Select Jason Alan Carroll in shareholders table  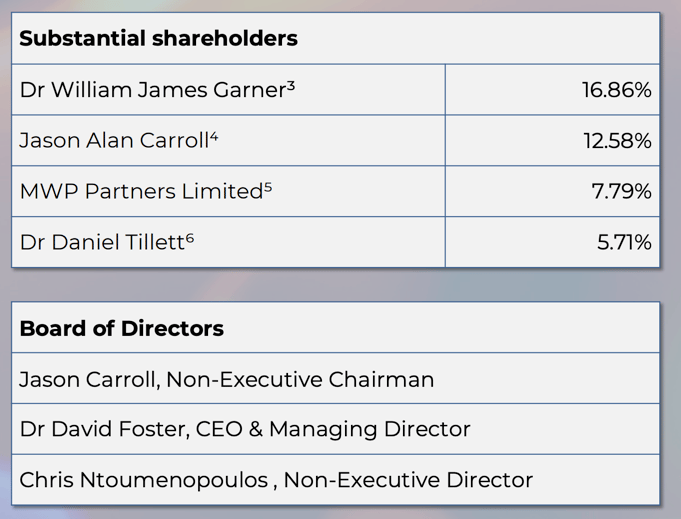tap(113, 141)
